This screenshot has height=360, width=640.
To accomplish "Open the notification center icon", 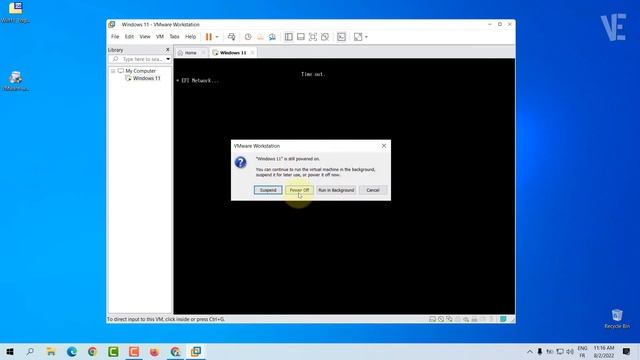I will click(x=627, y=351).
